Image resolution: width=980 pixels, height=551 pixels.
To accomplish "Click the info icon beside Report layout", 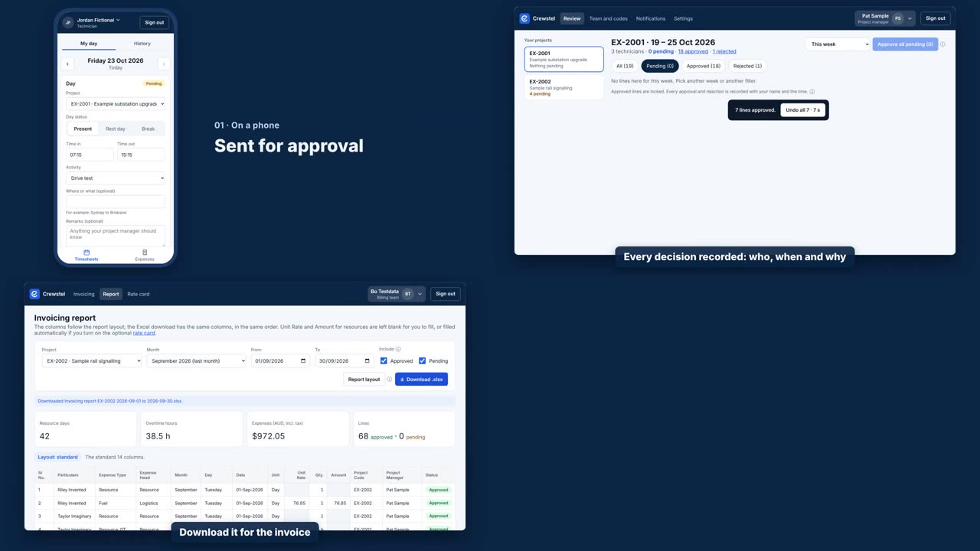I will click(389, 379).
